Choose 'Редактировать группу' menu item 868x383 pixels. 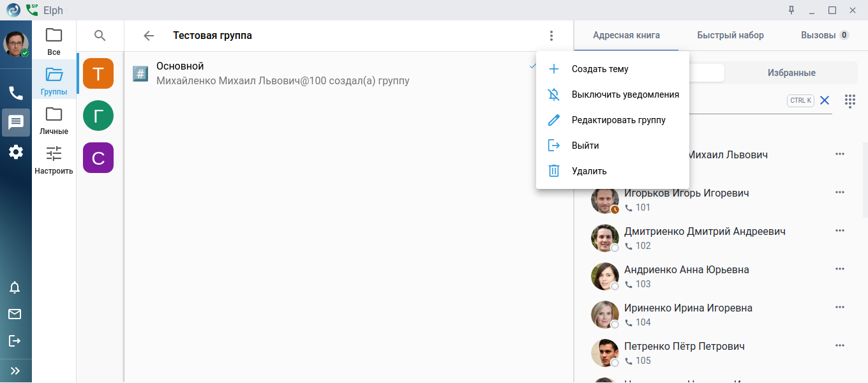[613, 120]
